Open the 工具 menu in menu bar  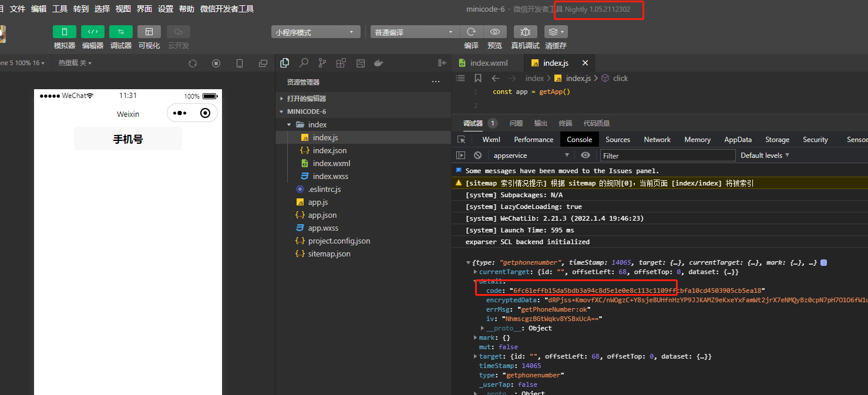[x=60, y=9]
